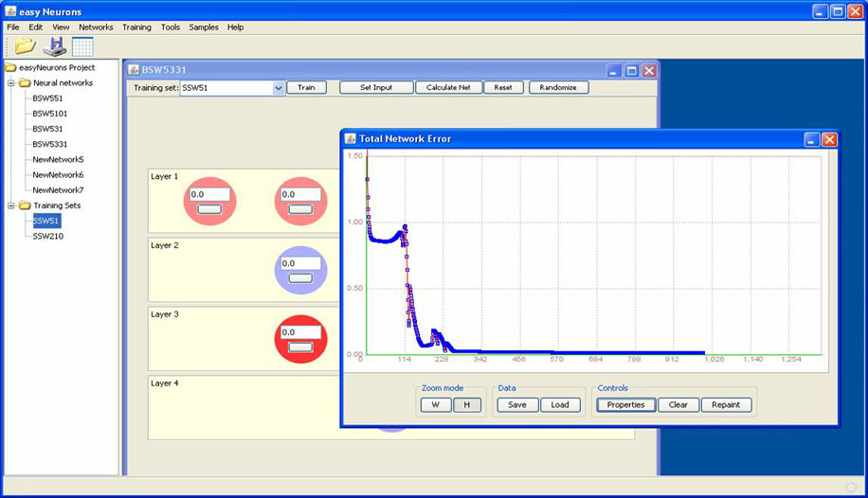The width and height of the screenshot is (868, 498).
Task: Click the Neural networks folder icon
Action: click(25, 83)
